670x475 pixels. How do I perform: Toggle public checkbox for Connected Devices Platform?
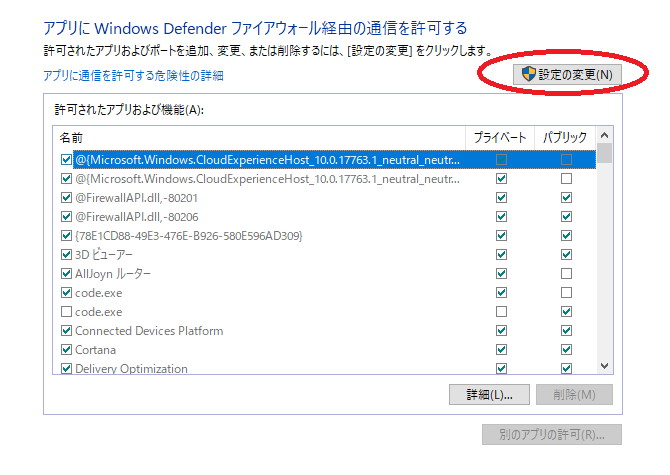(566, 331)
